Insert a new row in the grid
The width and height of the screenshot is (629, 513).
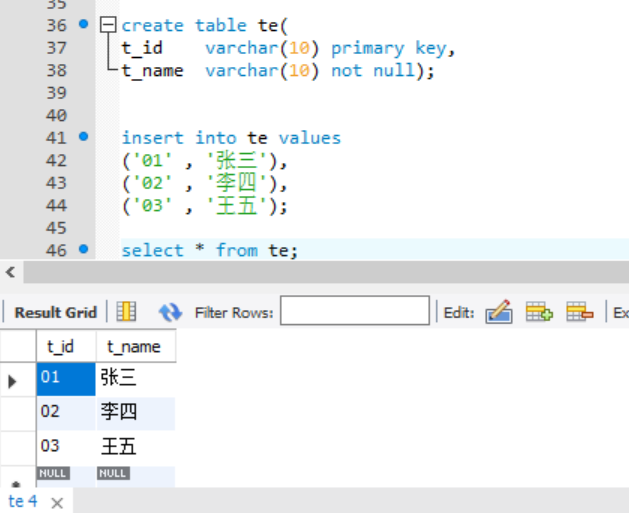pyautogui.click(x=539, y=312)
